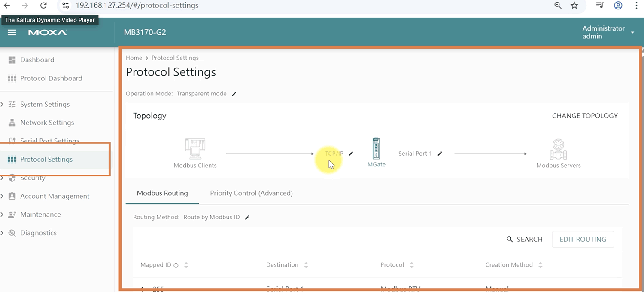Click the Mapped ID info icon
The width and height of the screenshot is (644, 292).
click(x=176, y=265)
